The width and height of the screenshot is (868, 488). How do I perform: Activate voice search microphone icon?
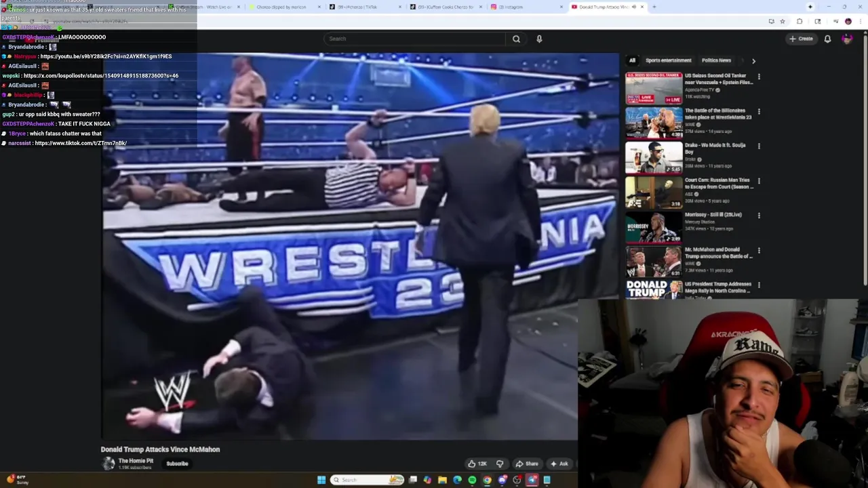539,39
